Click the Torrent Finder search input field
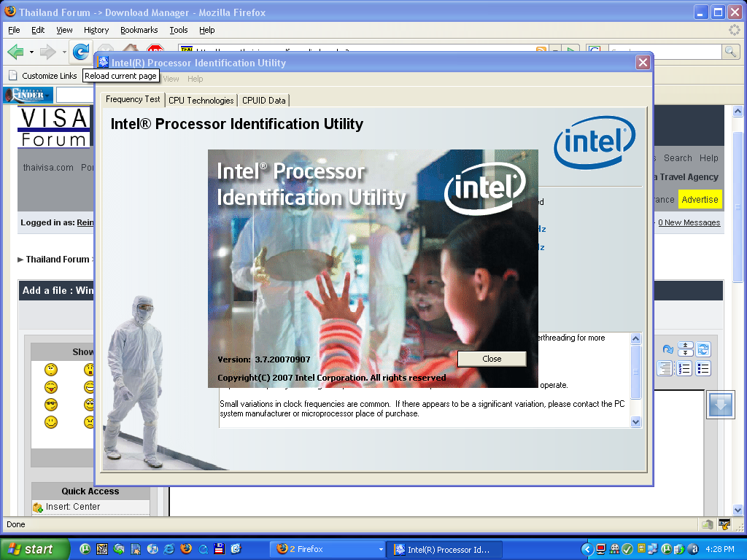The height and width of the screenshot is (560, 747). point(75,95)
